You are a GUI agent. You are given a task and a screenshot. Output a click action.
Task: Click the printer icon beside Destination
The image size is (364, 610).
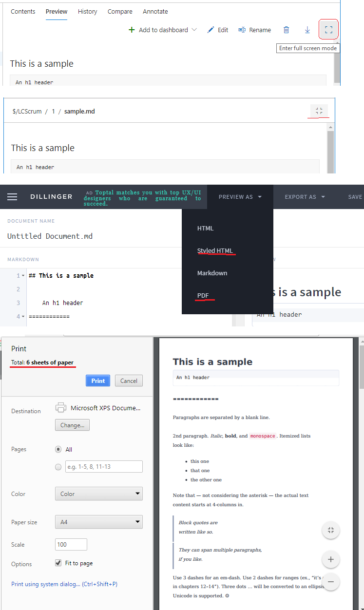coord(61,407)
